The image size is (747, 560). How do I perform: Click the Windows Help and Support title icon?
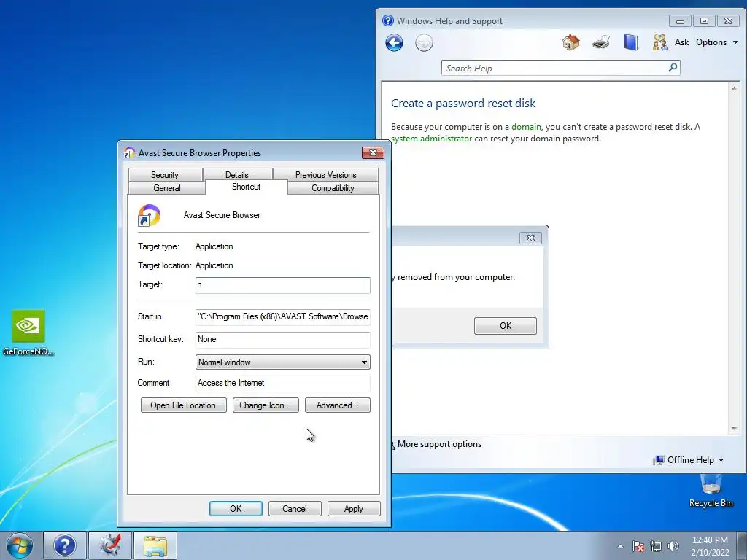point(388,20)
